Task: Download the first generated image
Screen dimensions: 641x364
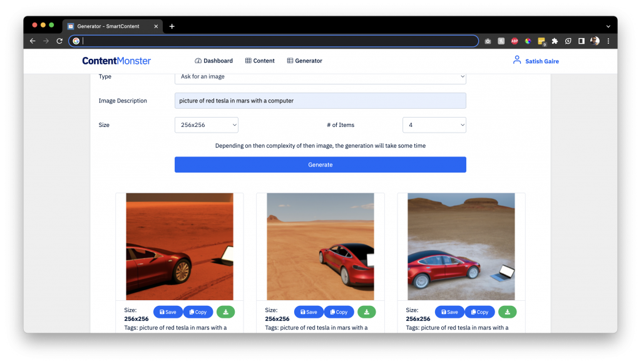Action: [x=225, y=312]
